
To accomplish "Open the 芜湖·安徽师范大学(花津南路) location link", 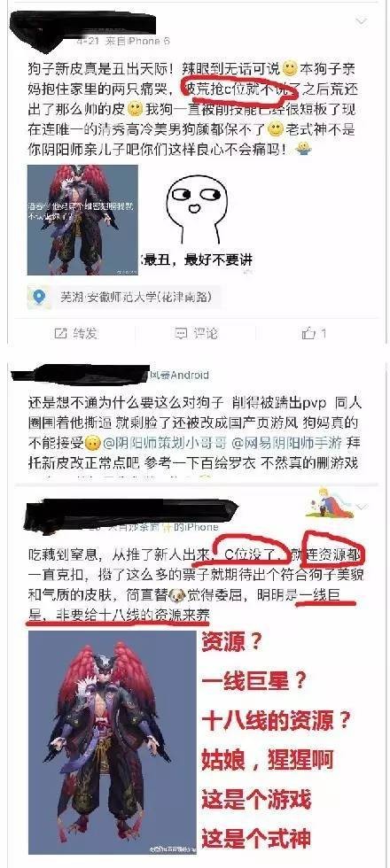I will 135,298.
